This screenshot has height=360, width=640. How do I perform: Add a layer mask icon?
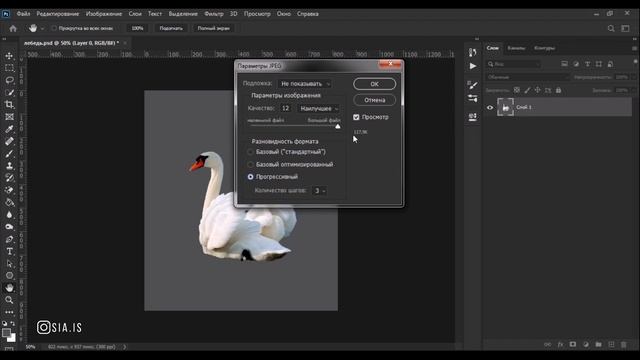pyautogui.click(x=573, y=344)
